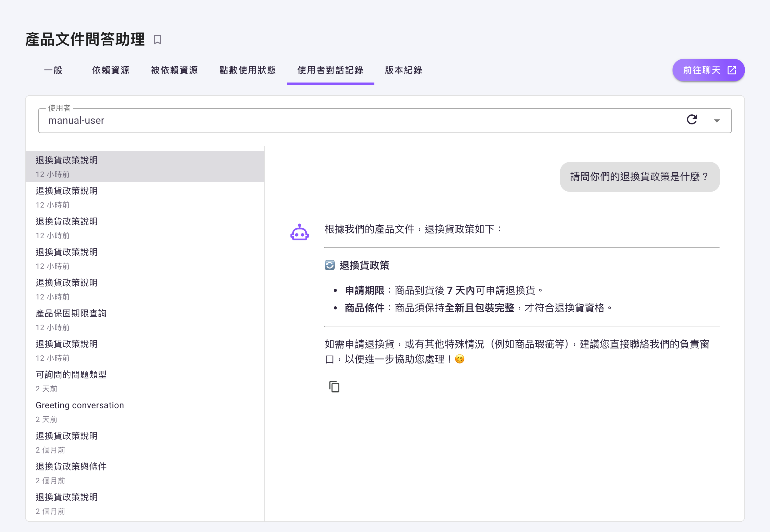Click the bold 商品條件 bullet text
Image resolution: width=770 pixels, height=532 pixels.
click(x=364, y=308)
